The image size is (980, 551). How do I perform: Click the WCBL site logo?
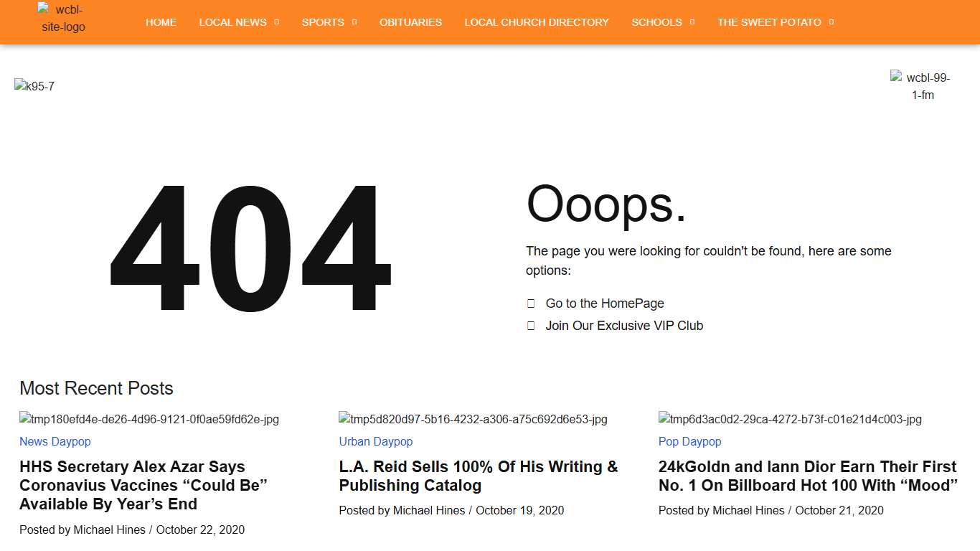63,19
